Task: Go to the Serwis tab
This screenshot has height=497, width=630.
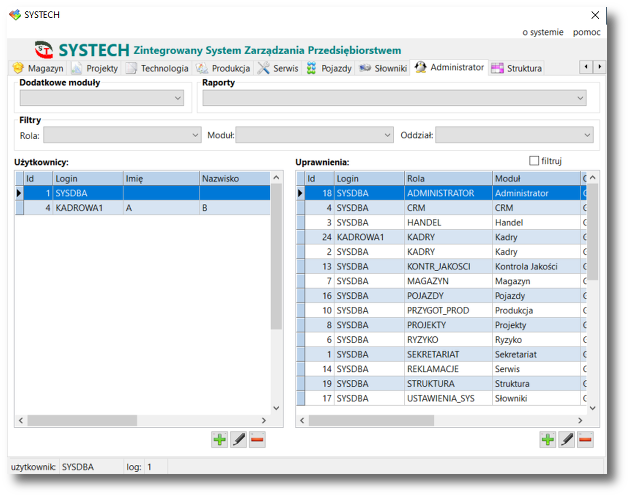Action: coord(278,68)
